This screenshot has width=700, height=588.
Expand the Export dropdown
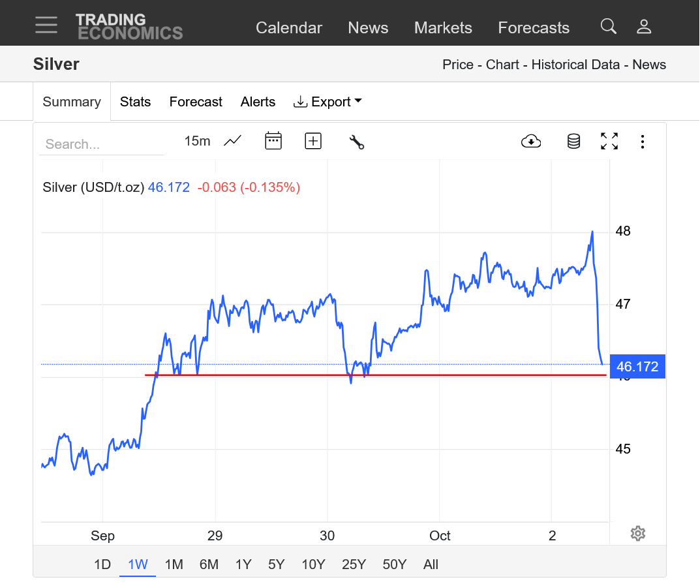(327, 102)
